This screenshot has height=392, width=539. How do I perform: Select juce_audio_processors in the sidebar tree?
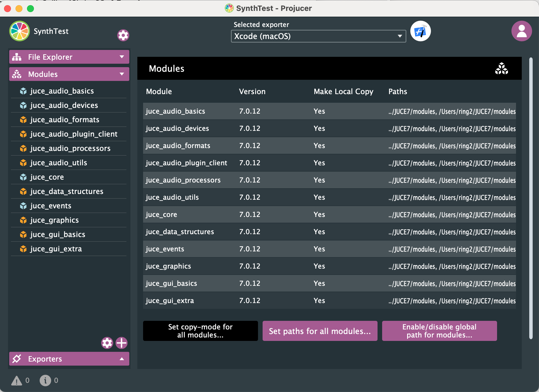[x=69, y=148]
